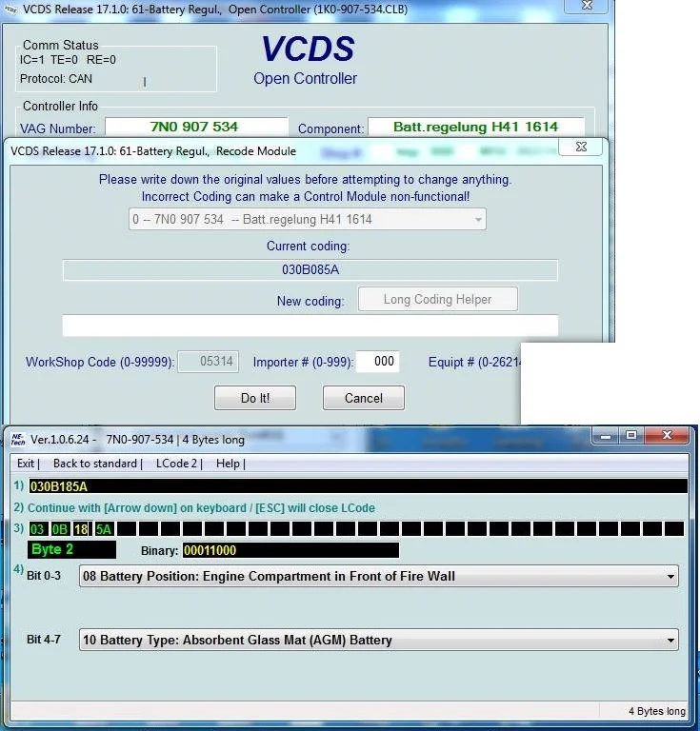The width and height of the screenshot is (700, 731).
Task: Select byte 03 in the byte row
Action: (x=37, y=529)
